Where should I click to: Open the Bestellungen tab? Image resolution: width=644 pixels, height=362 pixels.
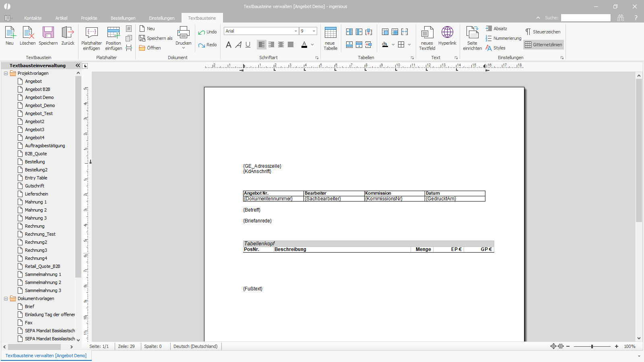123,18
